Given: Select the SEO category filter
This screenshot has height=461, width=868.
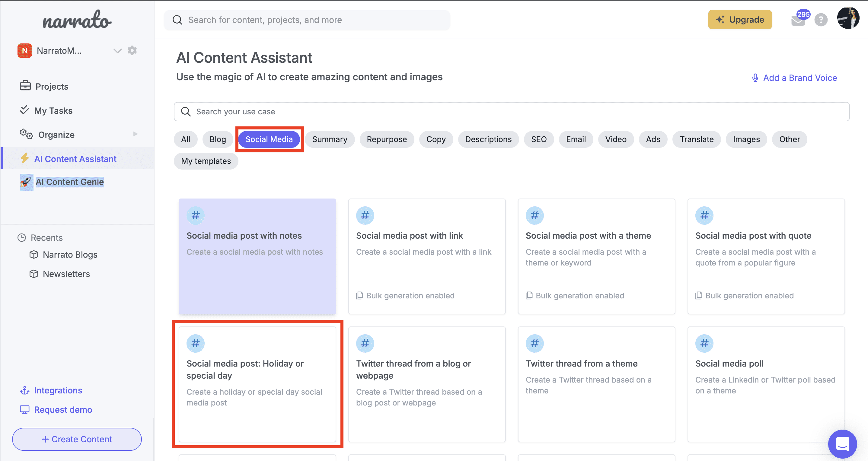Looking at the screenshot, I should [x=539, y=139].
